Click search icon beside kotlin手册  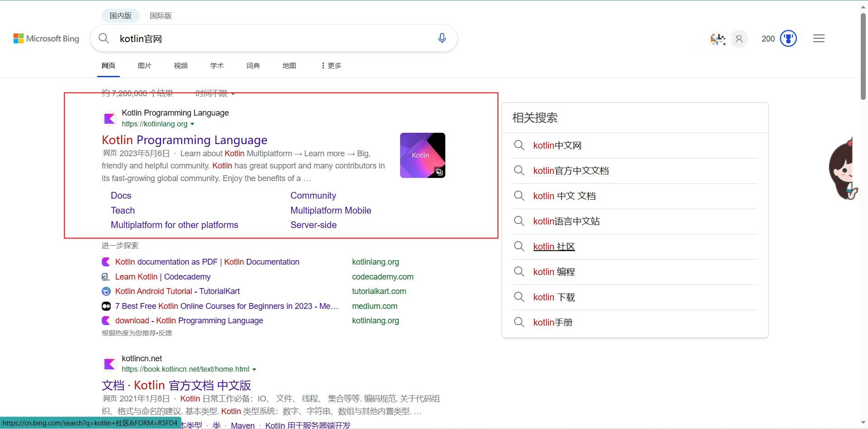click(519, 322)
